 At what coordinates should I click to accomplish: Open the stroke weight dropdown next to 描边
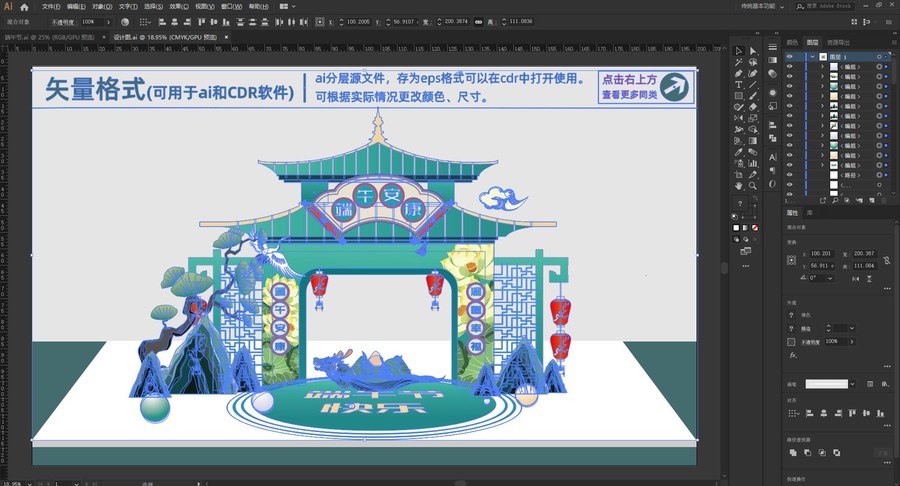tap(852, 328)
